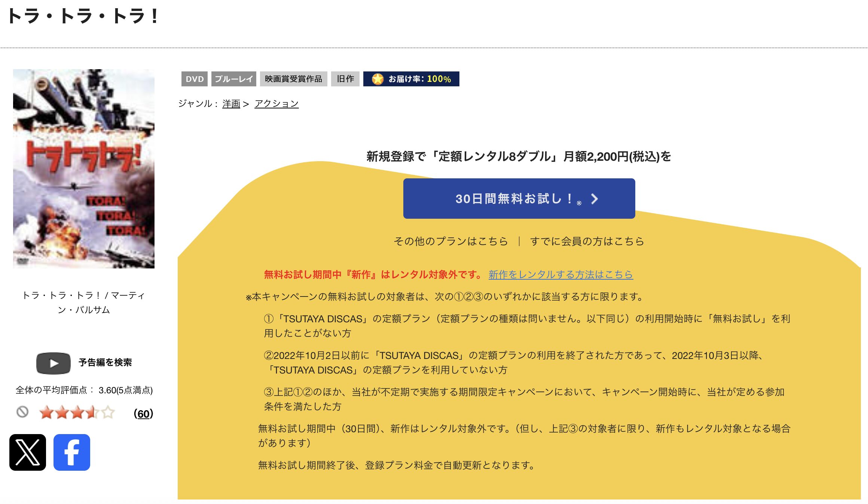Click the star rating bar
This screenshot has height=504, width=868.
(x=77, y=413)
